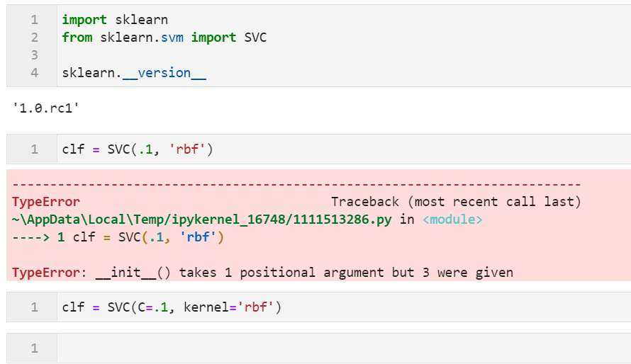Click the arrow line '----> 1 clf = SVC(.1, 'rbf')'
This screenshot has width=631, height=364.
pyautogui.click(x=118, y=237)
